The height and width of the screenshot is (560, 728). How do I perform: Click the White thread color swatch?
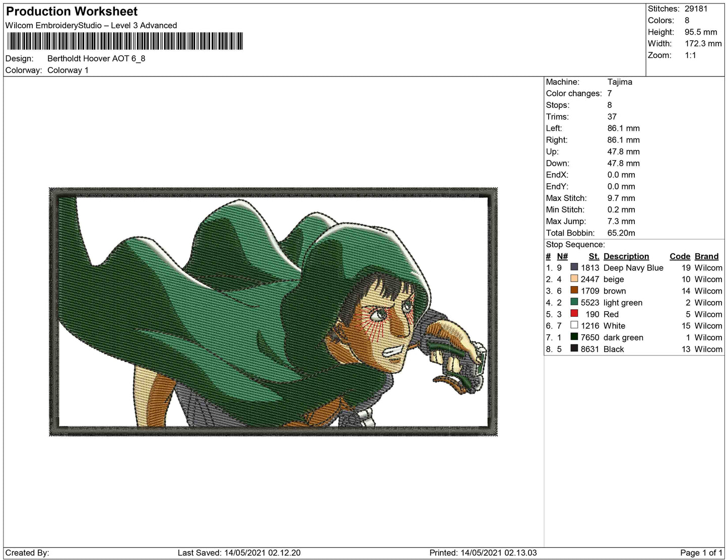click(x=574, y=325)
